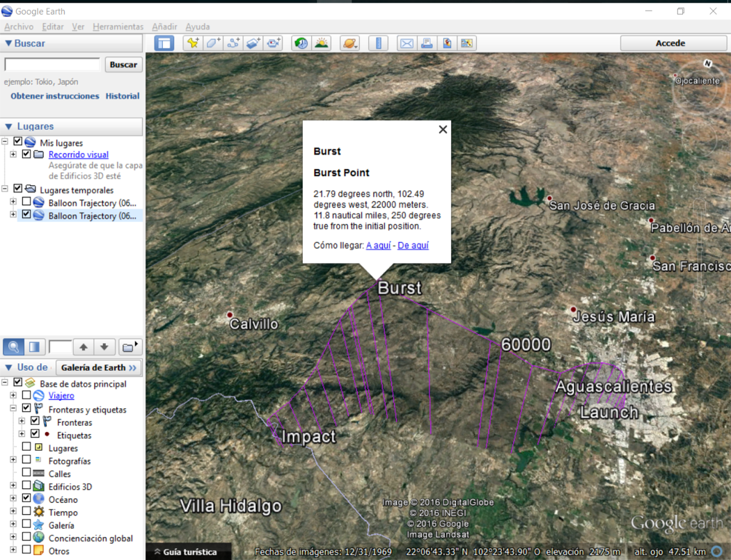Close the Burst info balloon
The width and height of the screenshot is (731, 560).
tap(443, 129)
